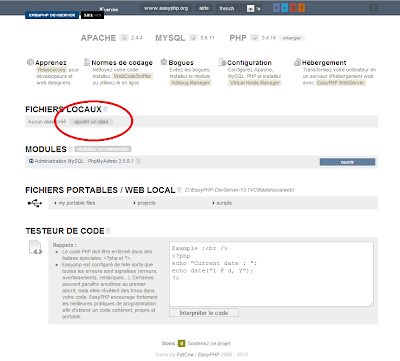Click the PhpMyAdmin module icon
The image size is (400, 361).
pos(31,161)
